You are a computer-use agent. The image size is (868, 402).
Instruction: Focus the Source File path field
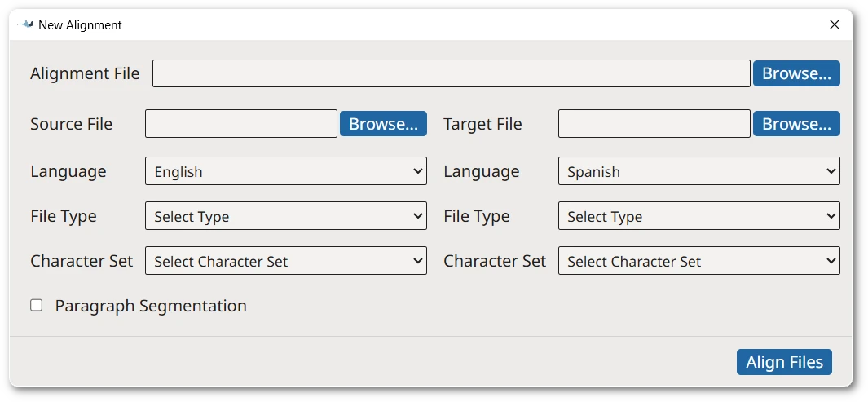[240, 124]
